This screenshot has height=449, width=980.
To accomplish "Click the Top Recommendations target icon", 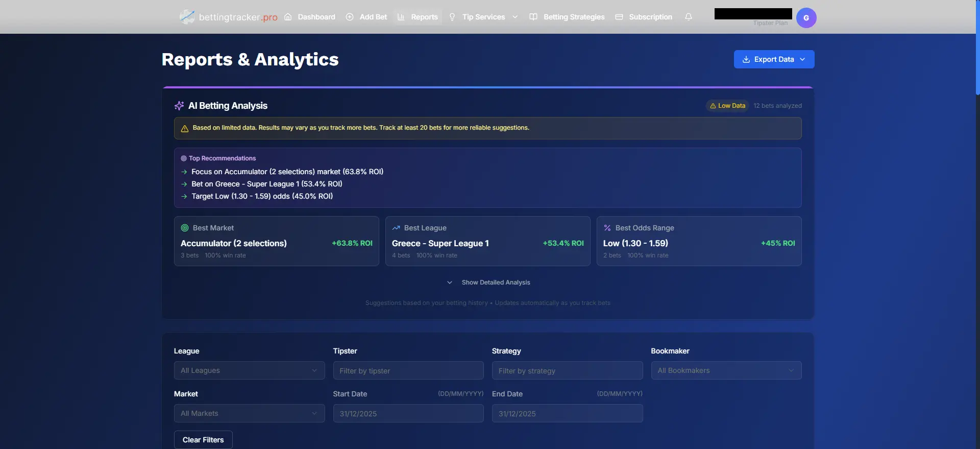I will click(x=184, y=158).
